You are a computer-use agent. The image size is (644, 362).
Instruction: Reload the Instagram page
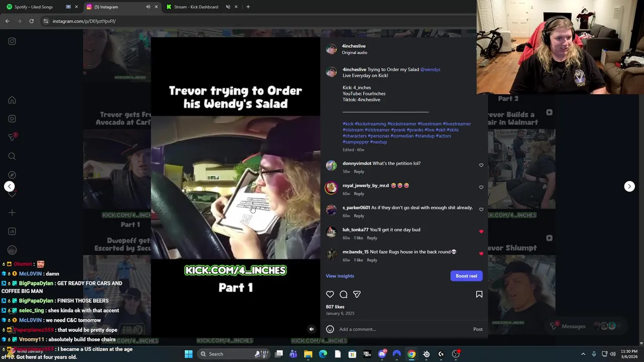pos(31,21)
